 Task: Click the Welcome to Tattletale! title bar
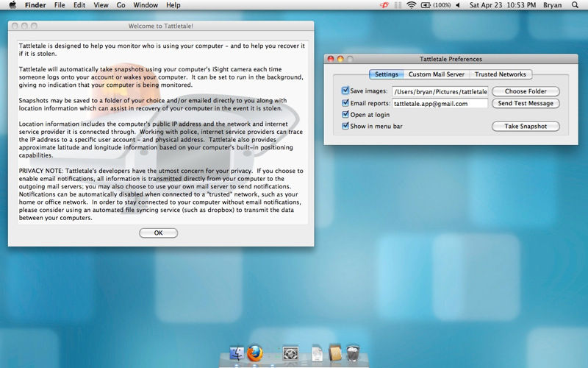(x=161, y=26)
